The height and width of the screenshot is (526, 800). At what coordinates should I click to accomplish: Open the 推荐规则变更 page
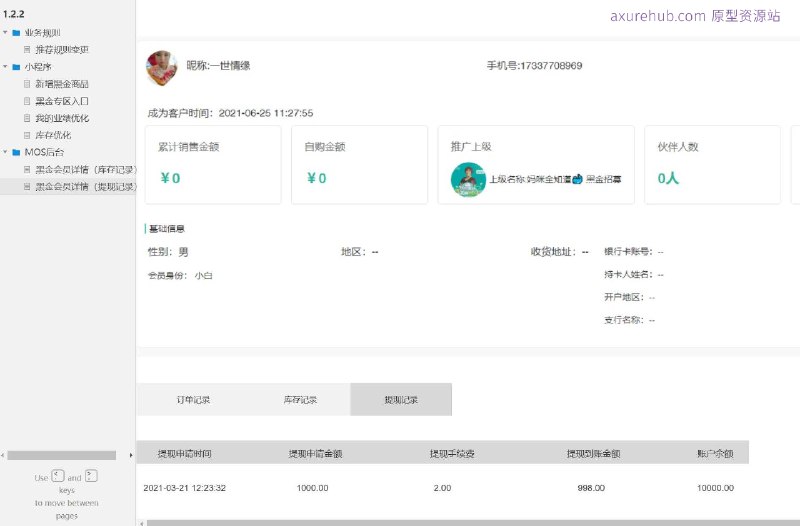coord(62,49)
